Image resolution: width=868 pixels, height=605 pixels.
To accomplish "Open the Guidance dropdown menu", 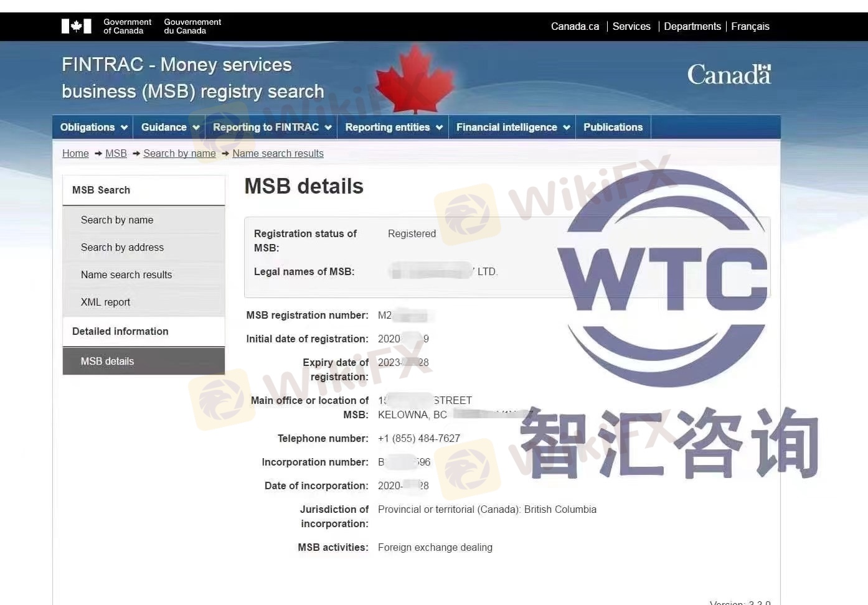I will [x=169, y=127].
